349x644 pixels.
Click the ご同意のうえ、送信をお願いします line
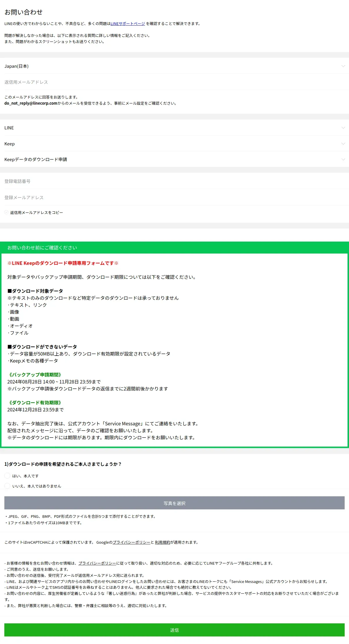point(37,569)
